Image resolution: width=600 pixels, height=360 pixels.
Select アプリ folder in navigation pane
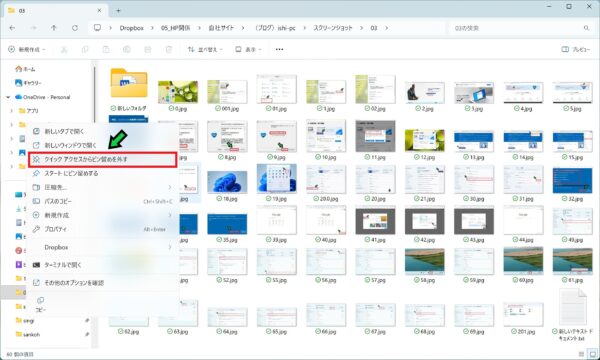(x=29, y=111)
